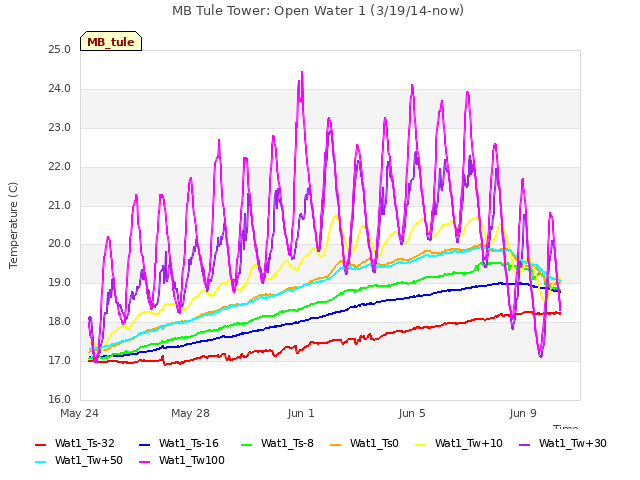640x480 pixels.
Task: Click the Temperature (C) axis label
Action: (x=13, y=225)
